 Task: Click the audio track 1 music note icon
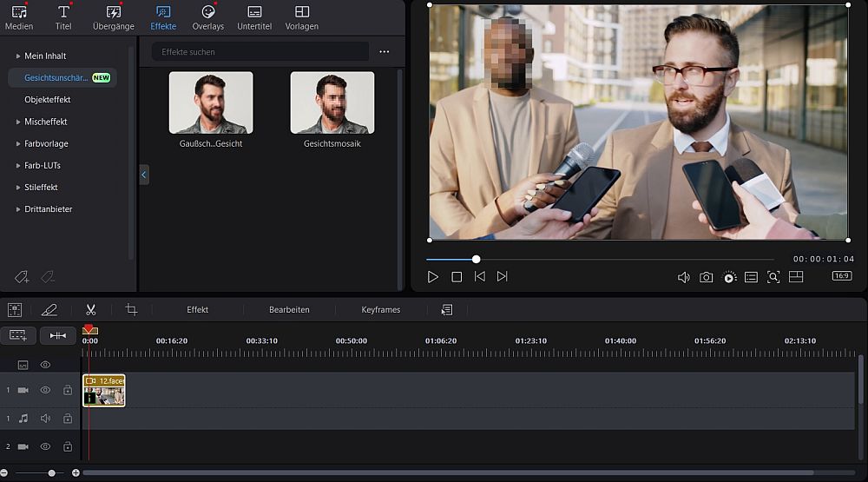coord(23,419)
